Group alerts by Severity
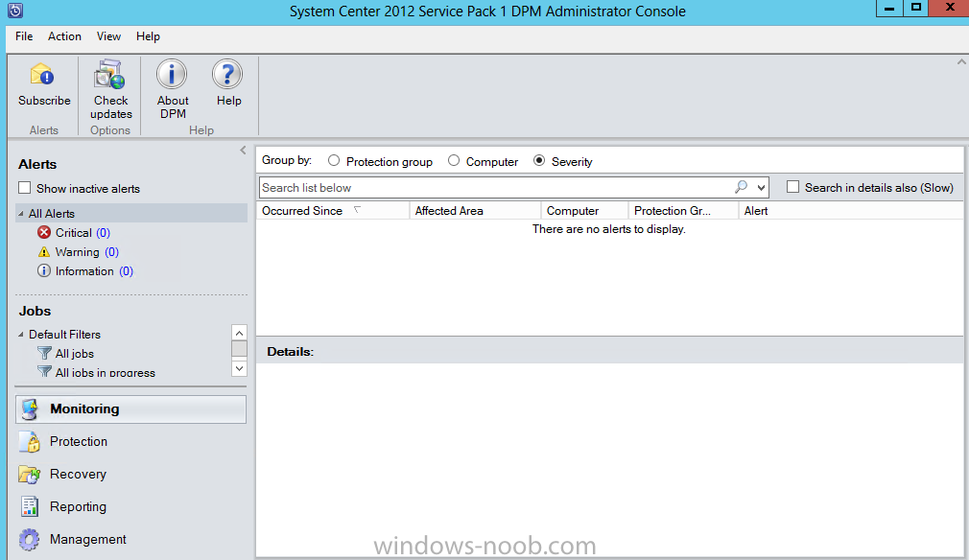The height and width of the screenshot is (560, 969). [539, 160]
